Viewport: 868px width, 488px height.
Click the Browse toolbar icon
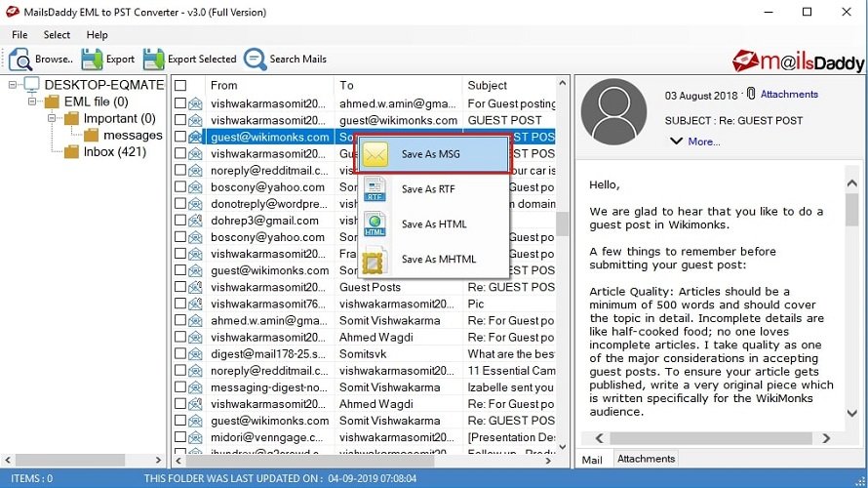(20, 60)
